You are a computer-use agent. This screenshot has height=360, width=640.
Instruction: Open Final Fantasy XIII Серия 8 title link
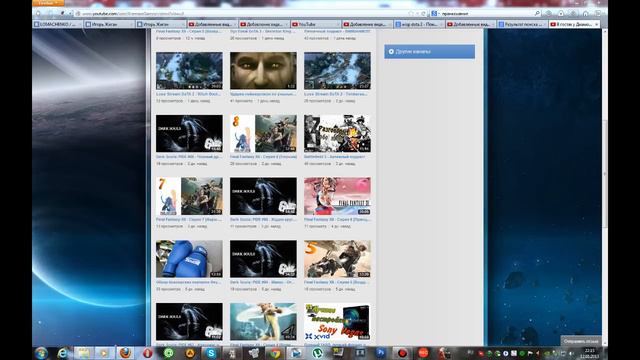tap(263, 157)
